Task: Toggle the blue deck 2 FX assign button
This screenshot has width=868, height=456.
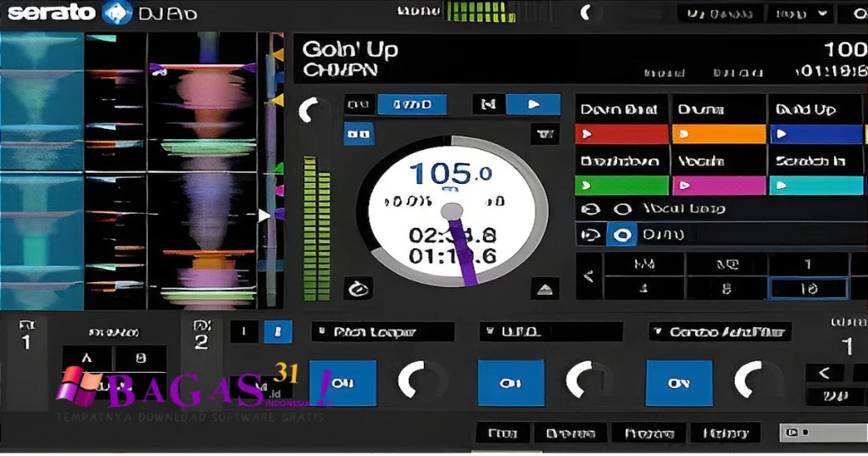Action: [x=277, y=331]
